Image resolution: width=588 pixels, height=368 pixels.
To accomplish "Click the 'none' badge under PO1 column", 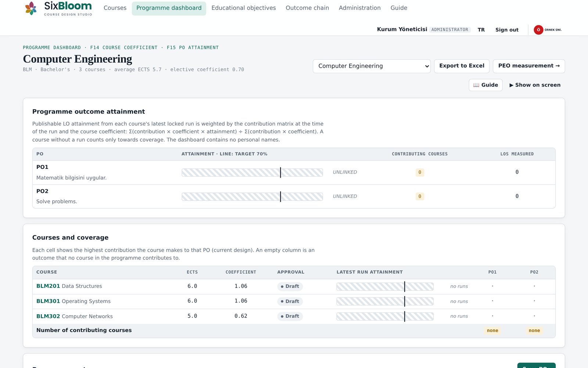I will (x=492, y=331).
